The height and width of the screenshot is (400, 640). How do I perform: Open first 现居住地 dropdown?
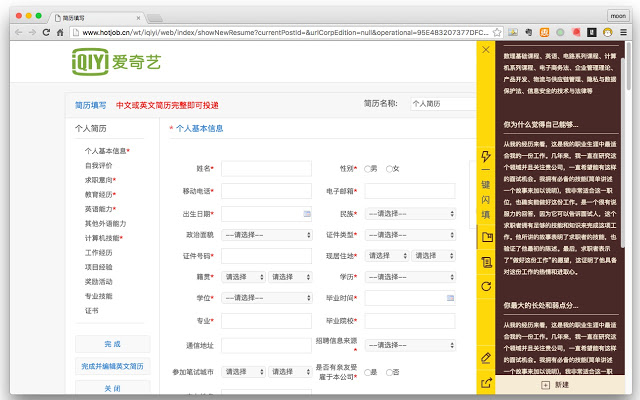tap(387, 256)
